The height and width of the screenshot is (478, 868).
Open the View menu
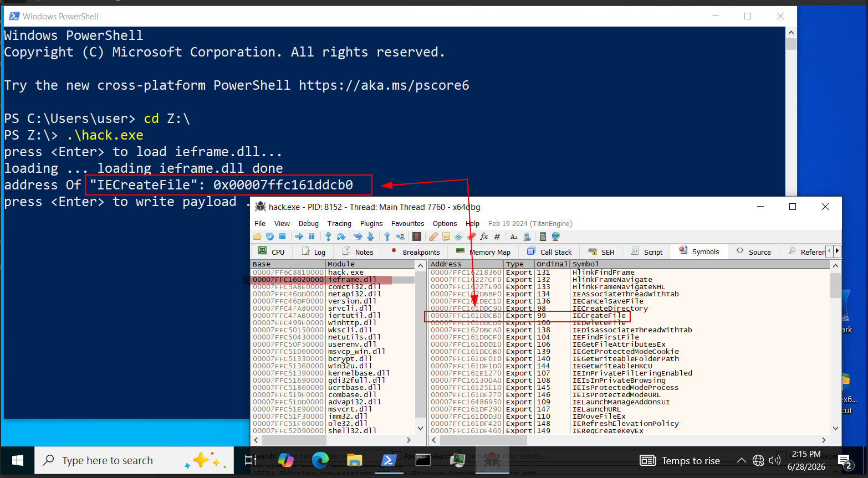coord(282,223)
